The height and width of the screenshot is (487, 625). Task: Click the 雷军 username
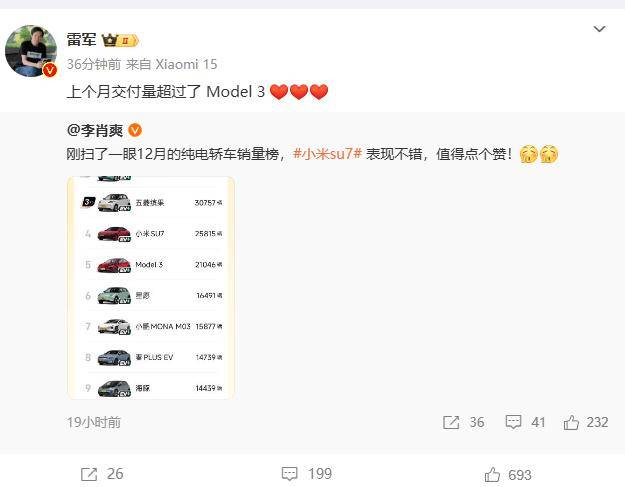(x=81, y=40)
